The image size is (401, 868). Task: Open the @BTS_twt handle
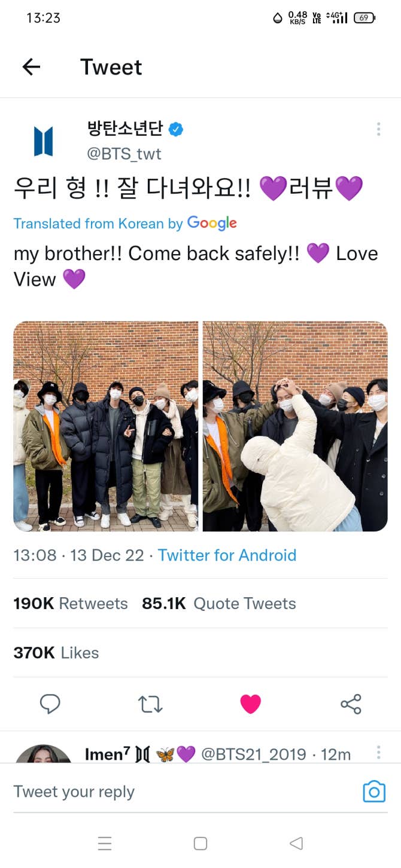click(124, 154)
